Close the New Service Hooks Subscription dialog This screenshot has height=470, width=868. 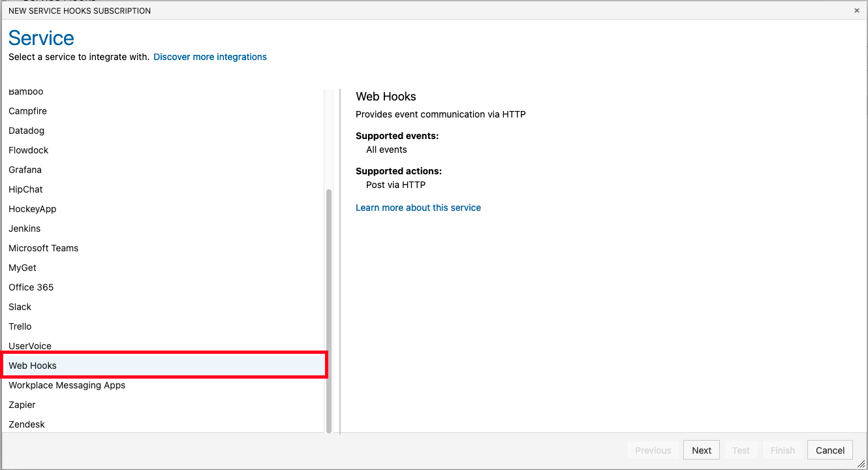pos(857,10)
